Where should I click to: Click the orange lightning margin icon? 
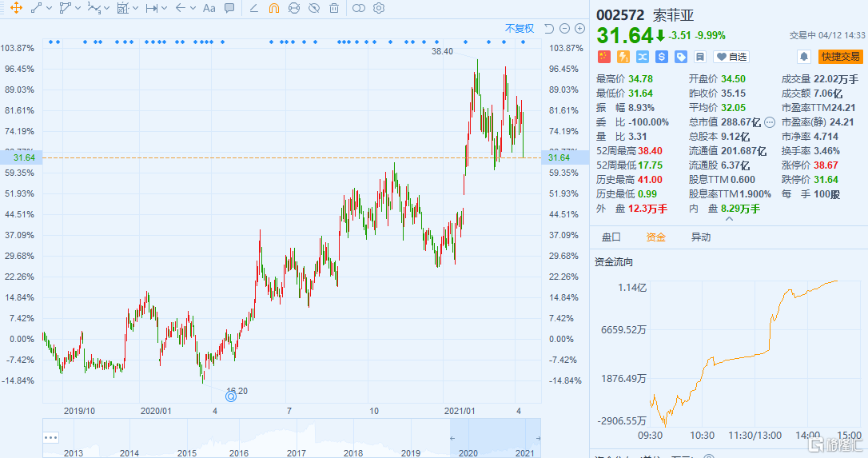tap(623, 57)
